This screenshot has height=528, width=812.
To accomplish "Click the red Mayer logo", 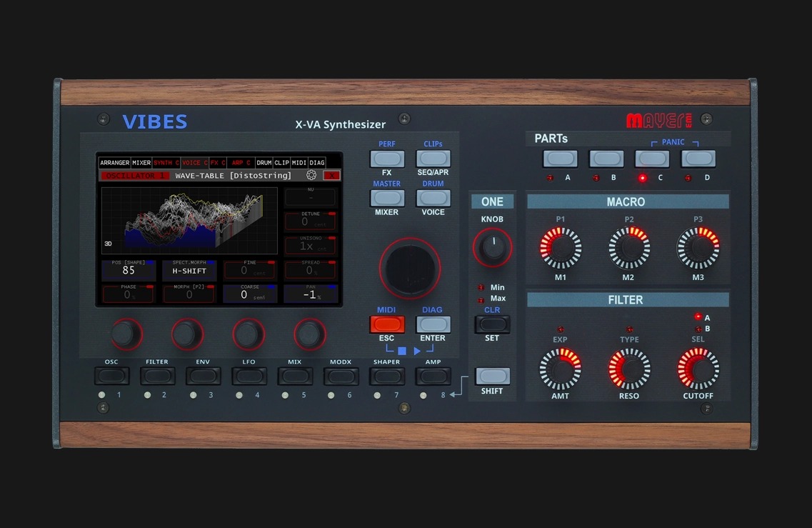I will 658,120.
